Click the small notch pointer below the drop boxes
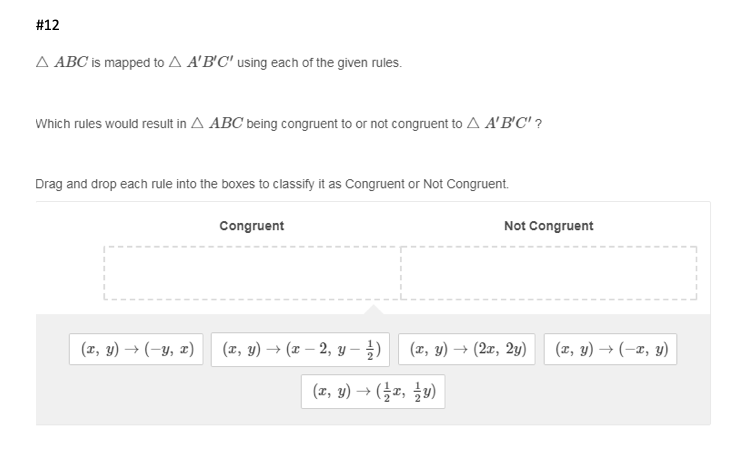 (374, 308)
